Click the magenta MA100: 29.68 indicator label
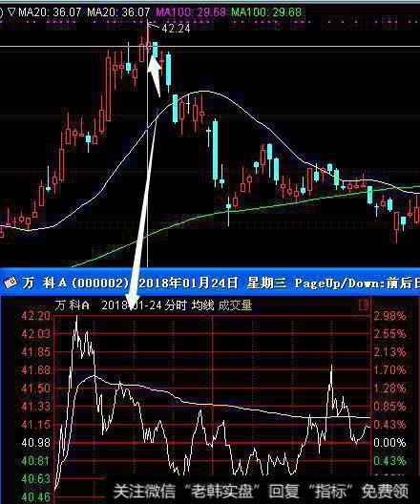Screen dimensions: 420x504 191,12
